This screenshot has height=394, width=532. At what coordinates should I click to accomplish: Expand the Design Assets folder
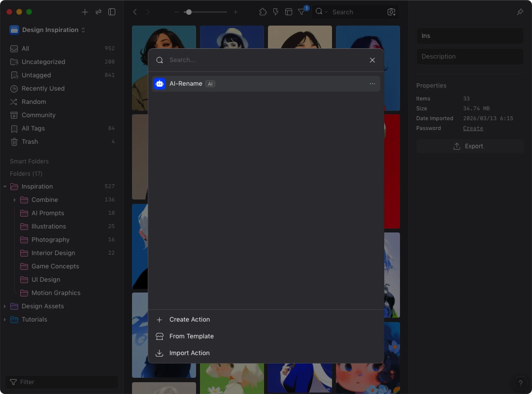pyautogui.click(x=5, y=306)
